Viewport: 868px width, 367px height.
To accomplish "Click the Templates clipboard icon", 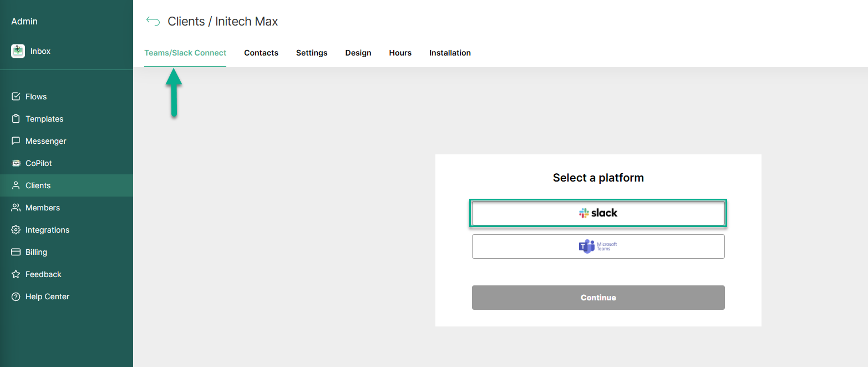I will click(16, 119).
